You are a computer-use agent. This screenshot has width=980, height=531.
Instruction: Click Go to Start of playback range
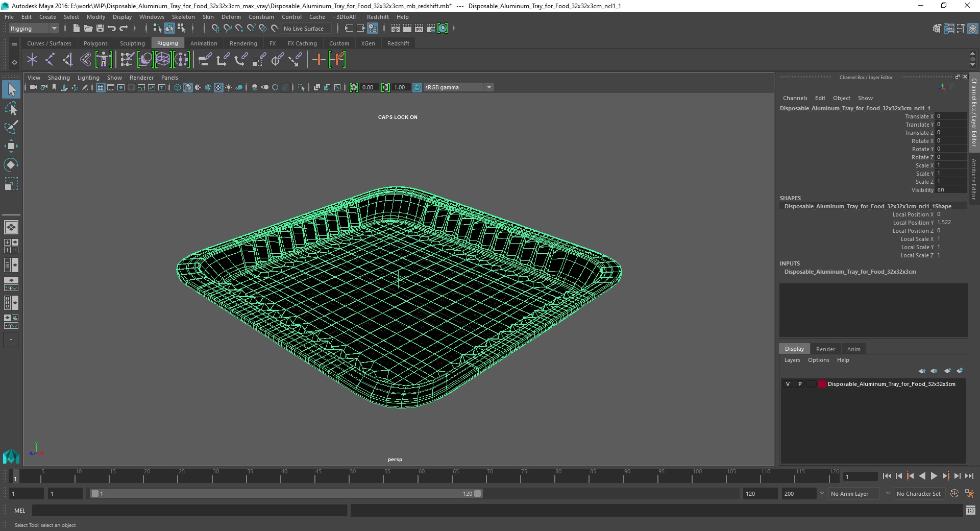coord(887,476)
